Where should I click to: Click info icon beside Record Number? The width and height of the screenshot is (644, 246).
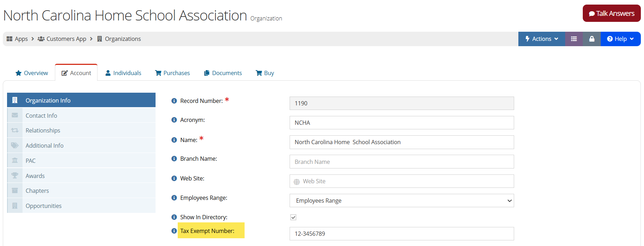[x=174, y=101]
